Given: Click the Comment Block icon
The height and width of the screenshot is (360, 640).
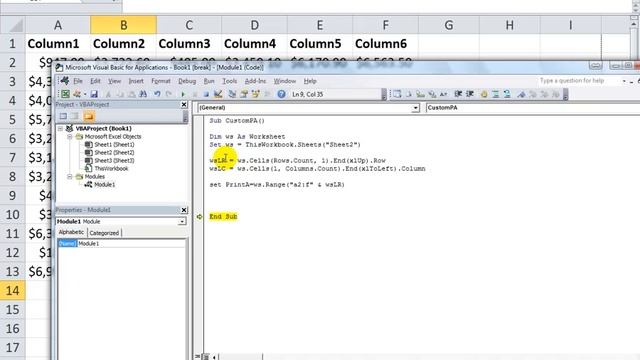Looking at the screenshot, I should pos(496,94).
